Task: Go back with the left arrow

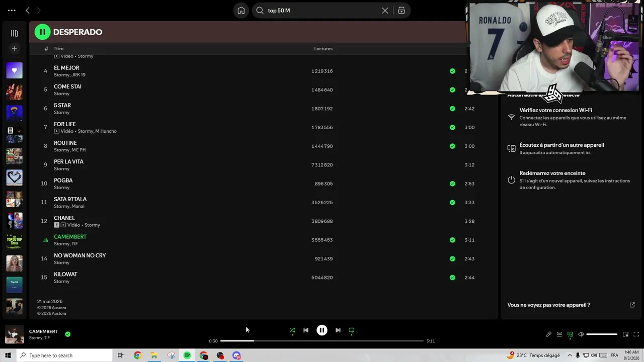Action: tap(28, 10)
